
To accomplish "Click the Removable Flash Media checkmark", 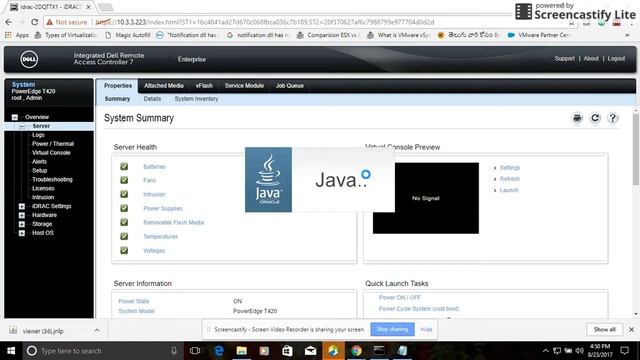I will click(124, 222).
